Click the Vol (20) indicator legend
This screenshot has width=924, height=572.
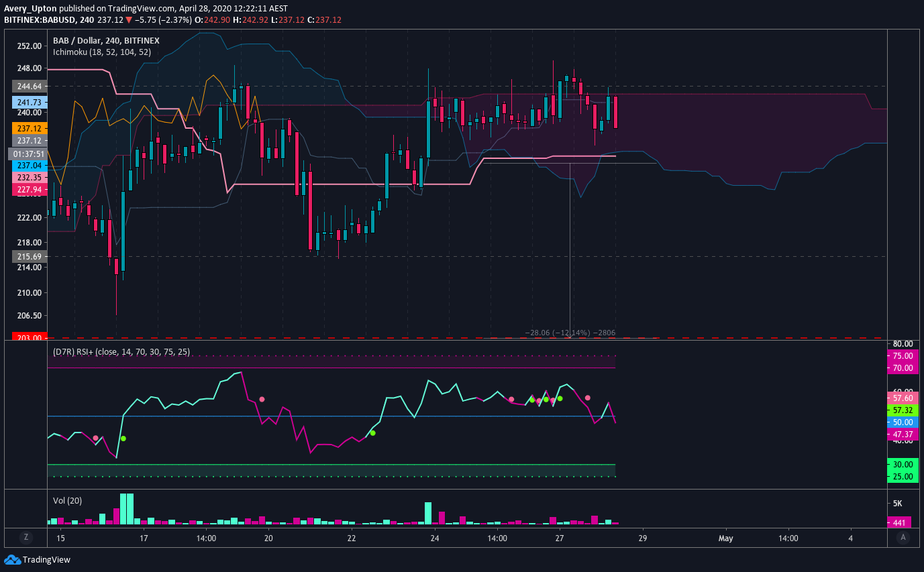click(68, 500)
